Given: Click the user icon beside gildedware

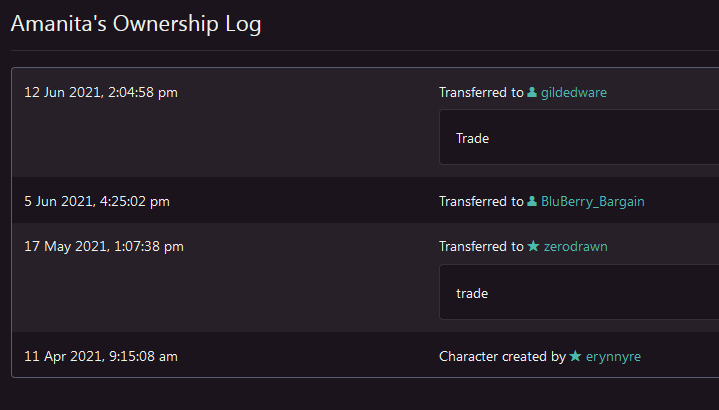Looking at the screenshot, I should pos(532,93).
